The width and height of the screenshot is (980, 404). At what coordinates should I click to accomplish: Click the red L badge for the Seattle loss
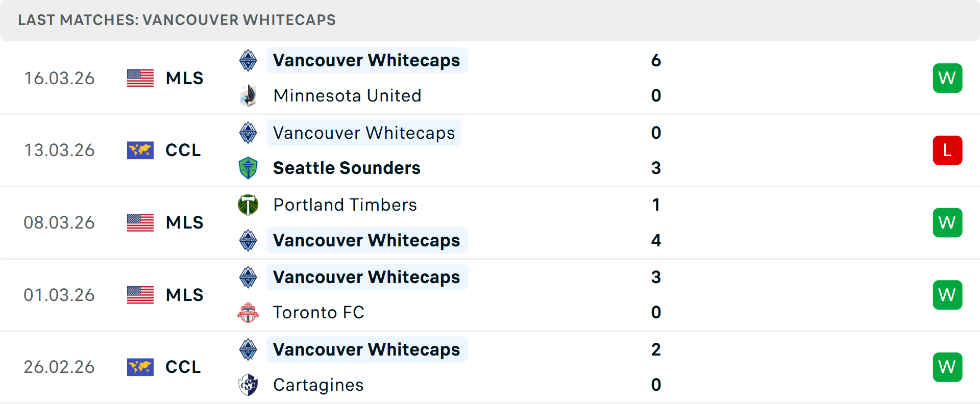pos(948,150)
